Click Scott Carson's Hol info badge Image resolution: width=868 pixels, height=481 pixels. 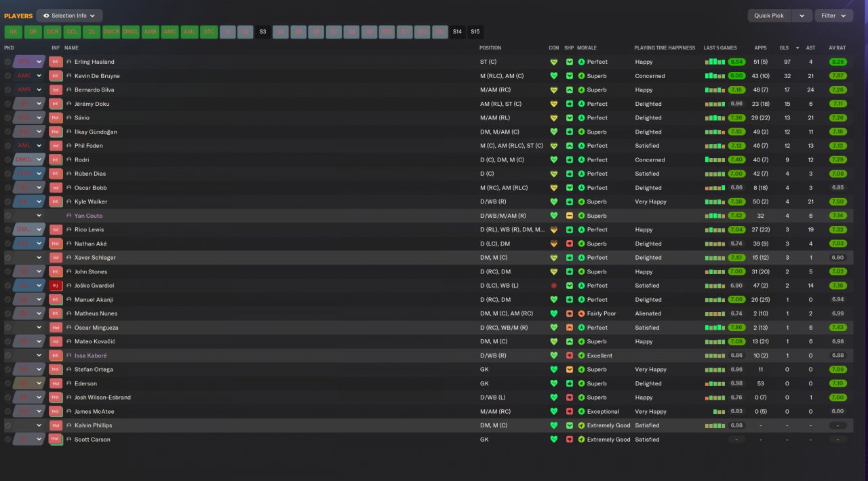(56, 439)
